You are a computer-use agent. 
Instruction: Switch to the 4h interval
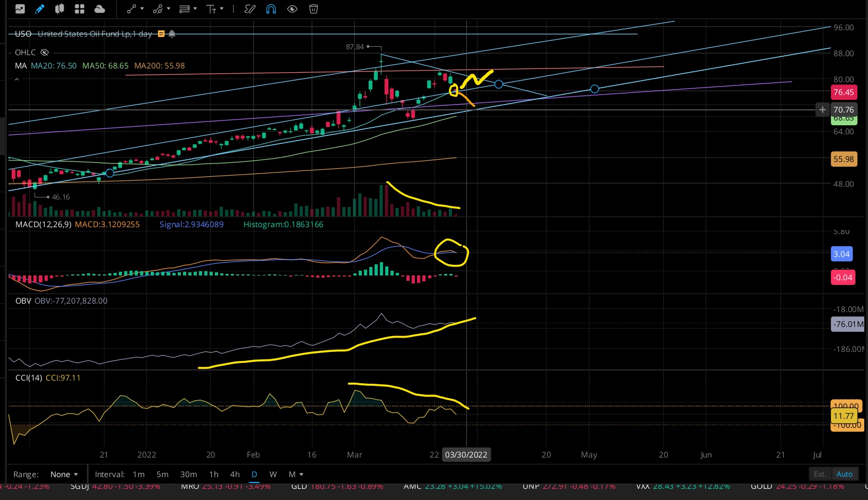pyautogui.click(x=235, y=475)
